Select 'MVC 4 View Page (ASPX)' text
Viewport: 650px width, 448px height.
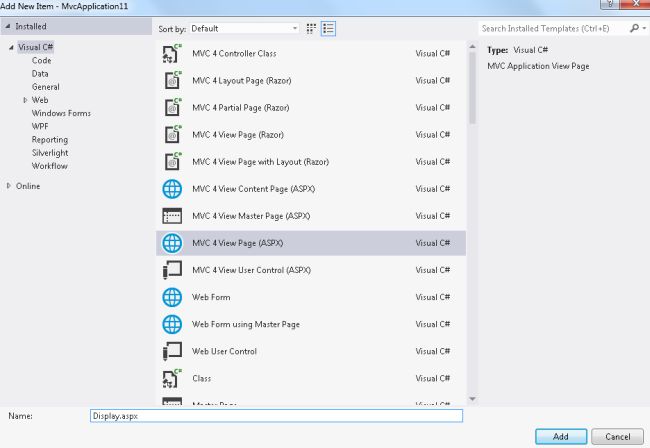(238, 243)
